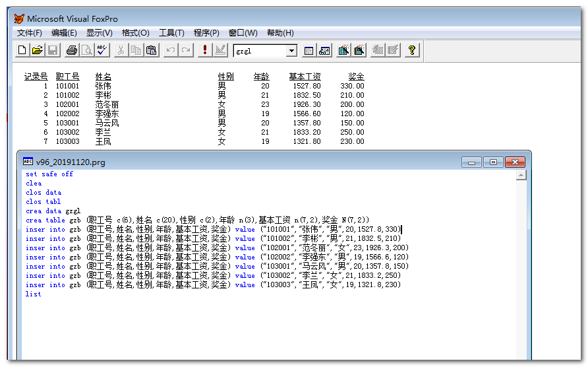588x367 pixels.
Task: Click the Report wizard toolbar icon
Action: [359, 50]
